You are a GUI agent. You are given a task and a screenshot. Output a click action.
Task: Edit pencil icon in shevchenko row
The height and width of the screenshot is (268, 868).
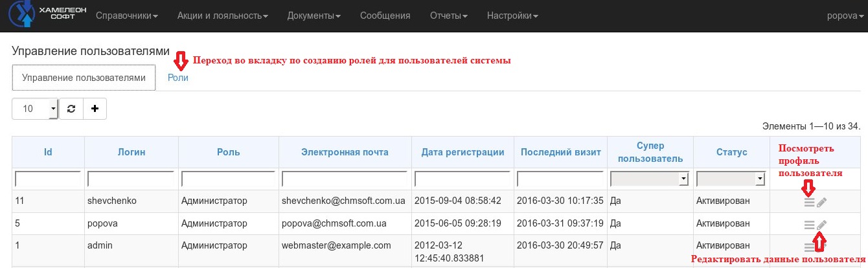click(x=821, y=202)
